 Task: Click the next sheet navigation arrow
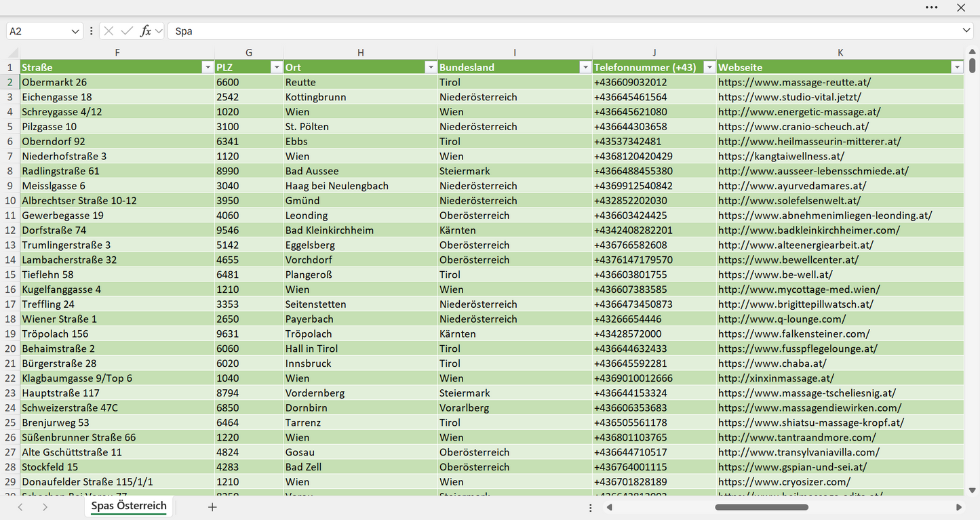[x=45, y=507]
